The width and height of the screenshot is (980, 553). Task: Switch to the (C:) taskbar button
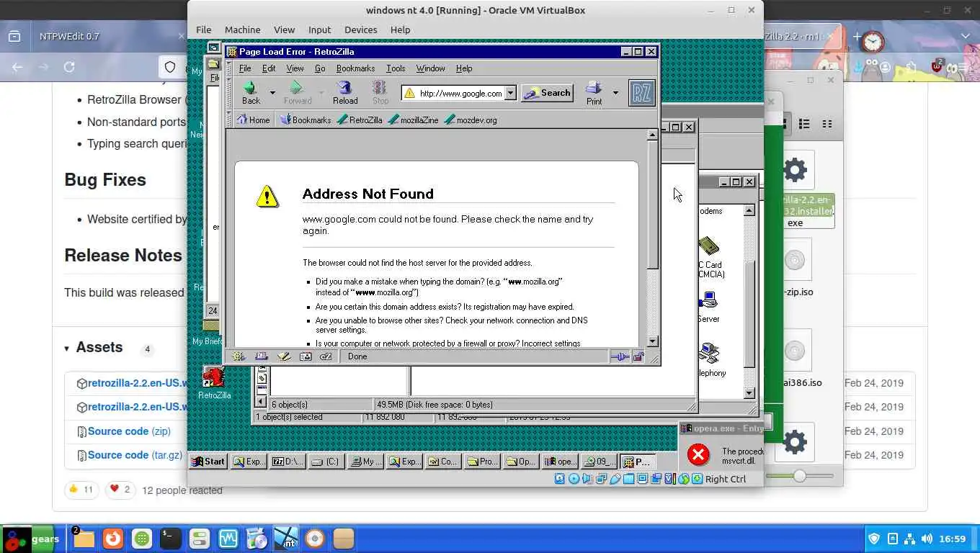point(326,462)
